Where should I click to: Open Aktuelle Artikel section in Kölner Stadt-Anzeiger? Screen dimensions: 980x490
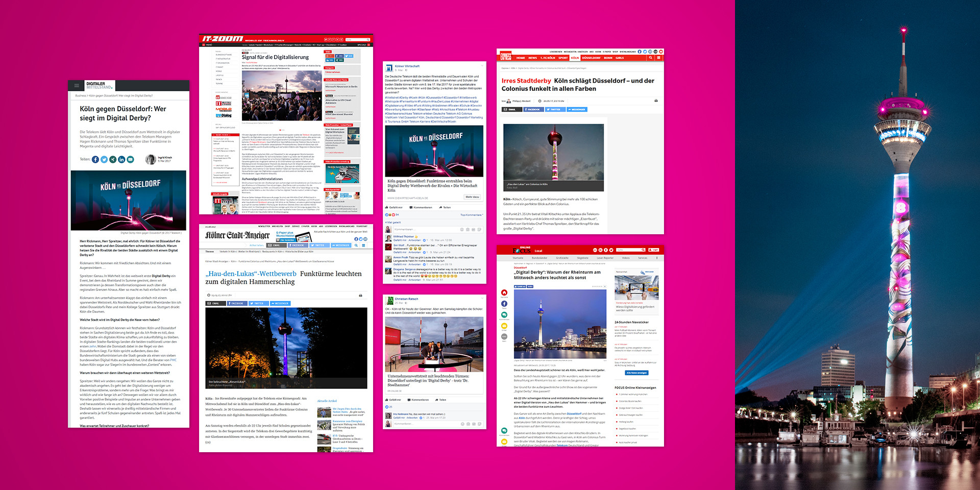(327, 401)
